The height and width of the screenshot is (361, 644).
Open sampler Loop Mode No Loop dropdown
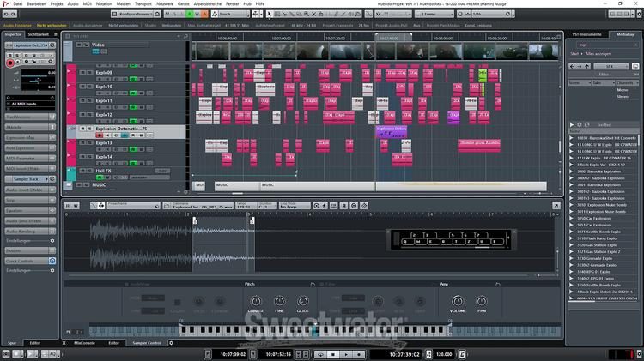(x=295, y=206)
